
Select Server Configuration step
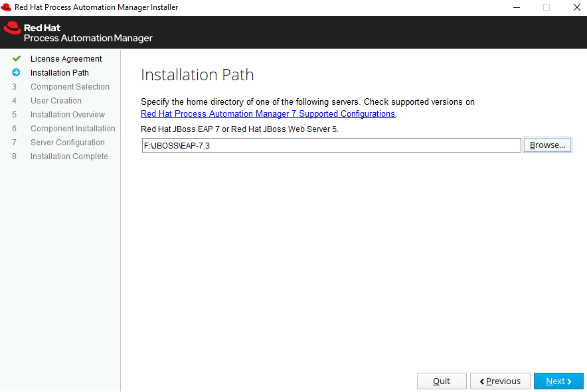67,143
